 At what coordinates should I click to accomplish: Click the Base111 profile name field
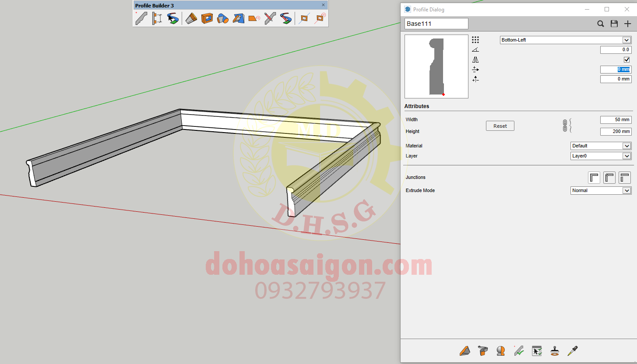pyautogui.click(x=436, y=24)
